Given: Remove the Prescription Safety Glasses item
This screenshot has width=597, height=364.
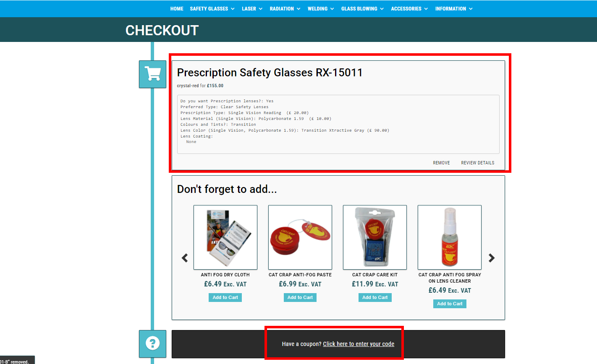Looking at the screenshot, I should (441, 163).
